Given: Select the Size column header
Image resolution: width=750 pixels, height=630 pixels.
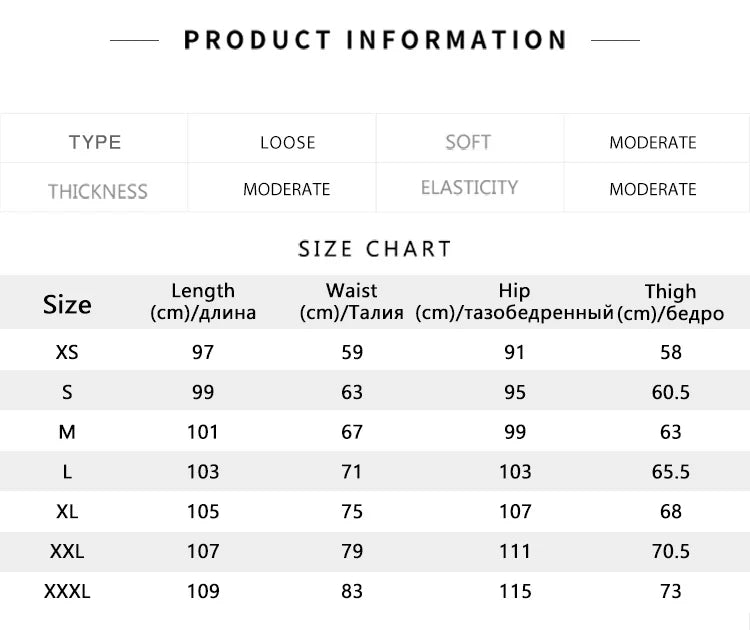Looking at the screenshot, I should point(67,304).
